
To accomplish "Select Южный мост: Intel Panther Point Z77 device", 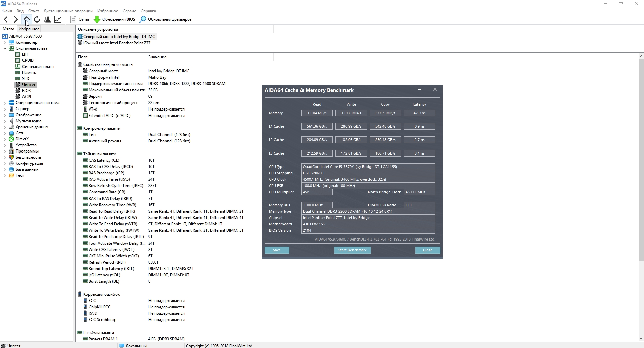I will pos(114,43).
